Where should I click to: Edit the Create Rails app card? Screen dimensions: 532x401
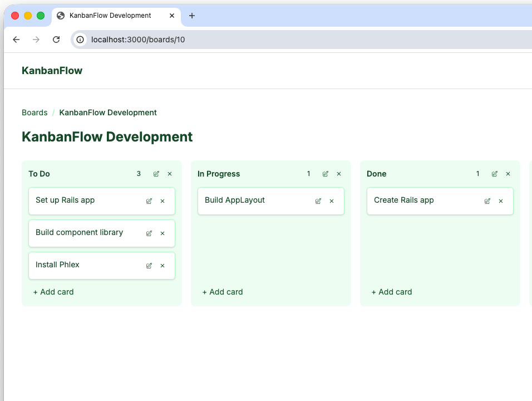pos(487,201)
